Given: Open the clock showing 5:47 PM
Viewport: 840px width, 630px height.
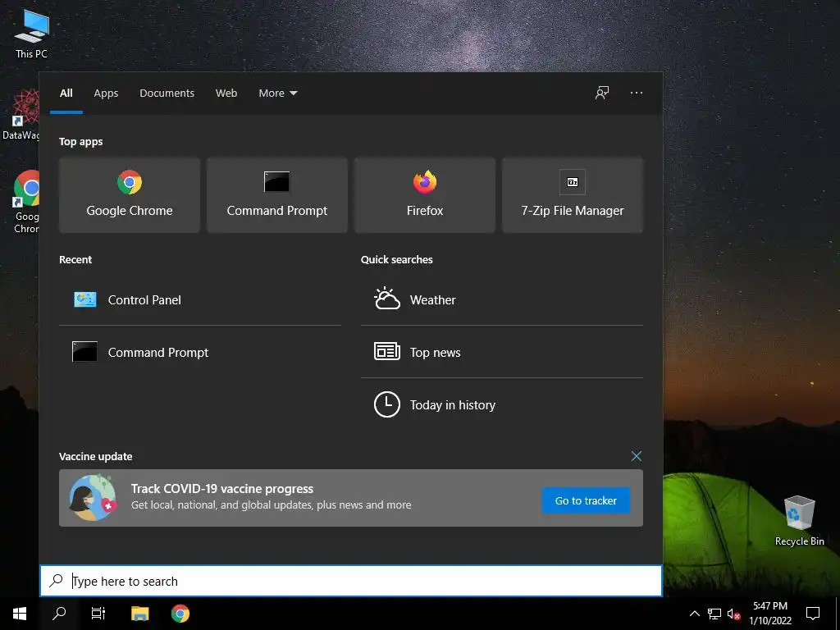Looking at the screenshot, I should [x=770, y=614].
